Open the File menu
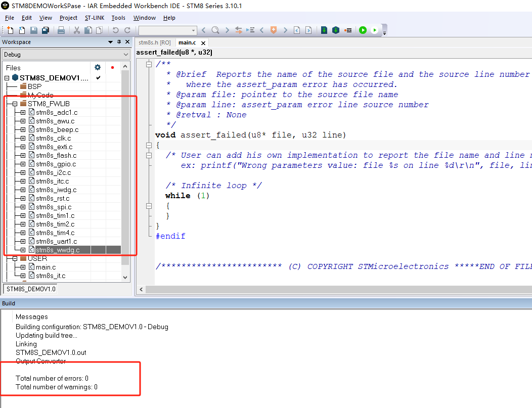Screen dimensions: 532x408 pos(10,18)
